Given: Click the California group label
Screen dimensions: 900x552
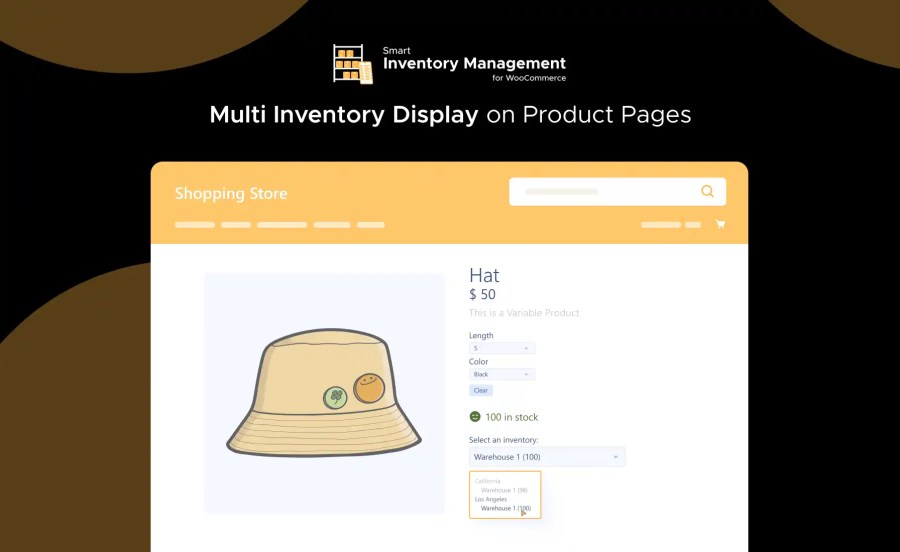Looking at the screenshot, I should (487, 481).
